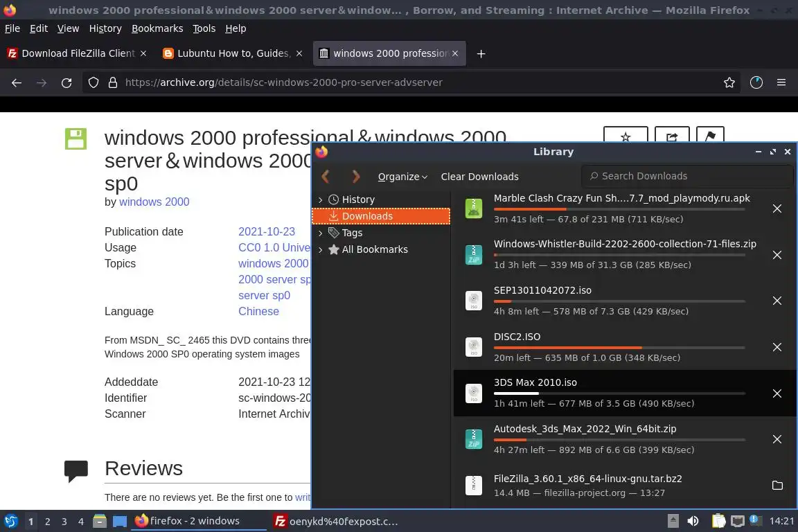Screen dimensions: 798x532
Task: Expand the Tags tree node
Action: [320, 233]
